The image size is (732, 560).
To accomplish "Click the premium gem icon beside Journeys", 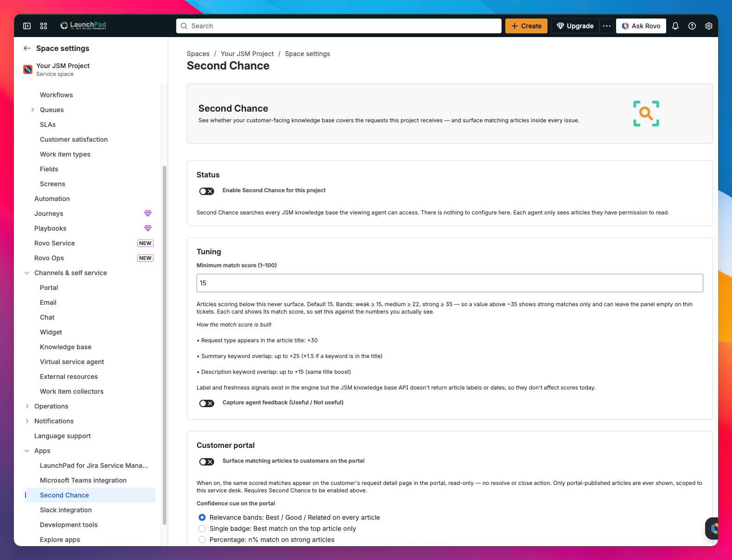I will point(148,214).
